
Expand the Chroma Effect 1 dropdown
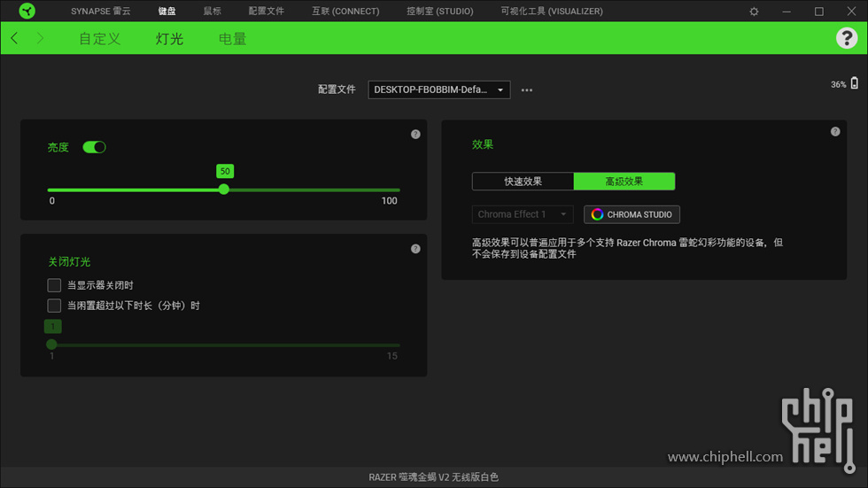coord(522,214)
